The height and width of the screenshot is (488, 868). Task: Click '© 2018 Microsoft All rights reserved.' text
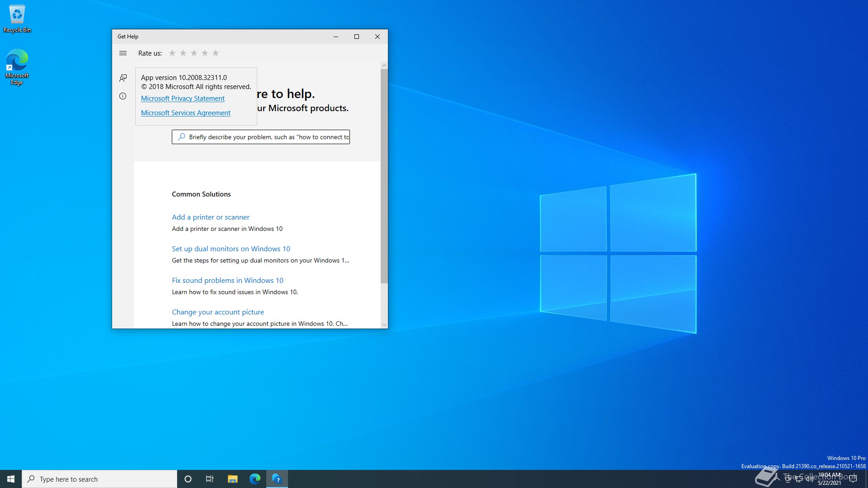point(196,87)
